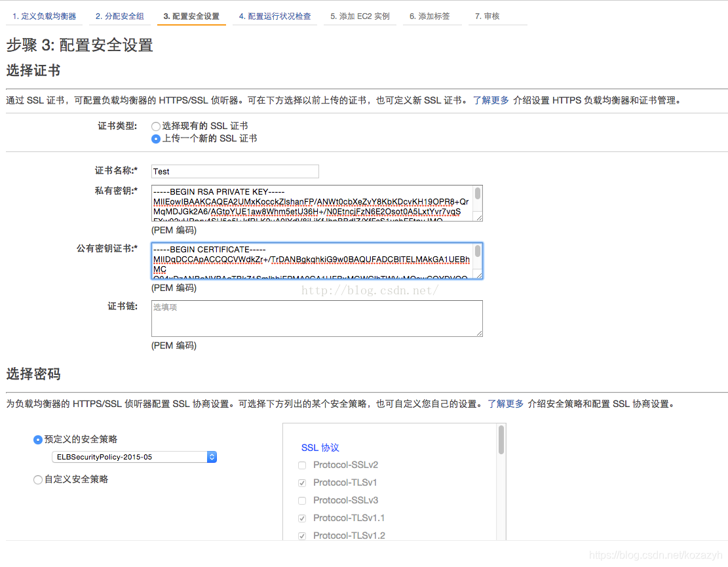Viewport: 728px width, 567px height.
Task: Click the 选择密码 section heading
Action: click(x=33, y=374)
